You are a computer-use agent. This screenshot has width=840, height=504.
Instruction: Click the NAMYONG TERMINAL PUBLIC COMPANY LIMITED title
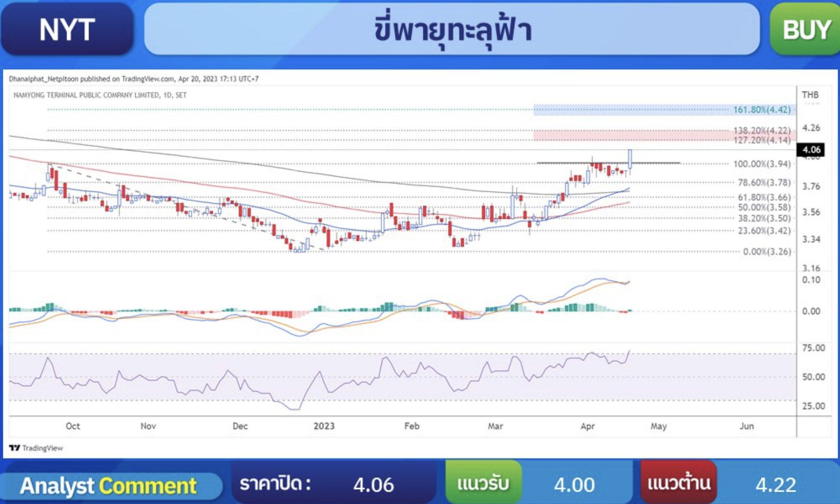tap(100, 95)
